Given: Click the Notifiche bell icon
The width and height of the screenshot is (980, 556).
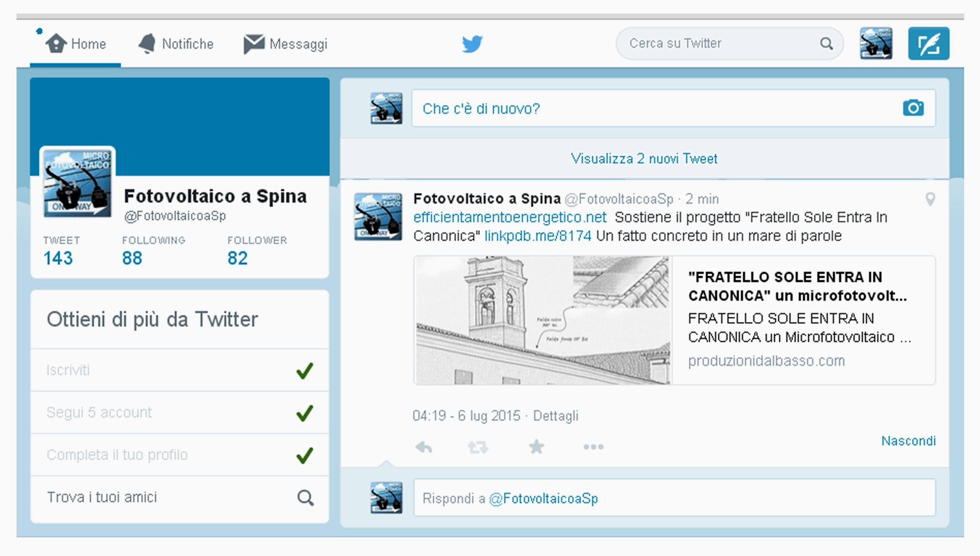Looking at the screenshot, I should pyautogui.click(x=147, y=43).
